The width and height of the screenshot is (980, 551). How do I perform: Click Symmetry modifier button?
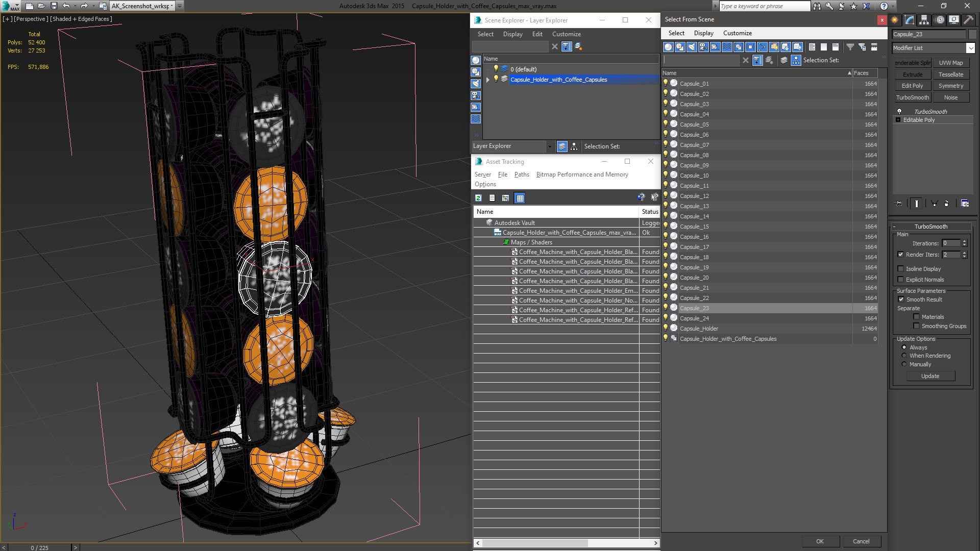point(950,86)
